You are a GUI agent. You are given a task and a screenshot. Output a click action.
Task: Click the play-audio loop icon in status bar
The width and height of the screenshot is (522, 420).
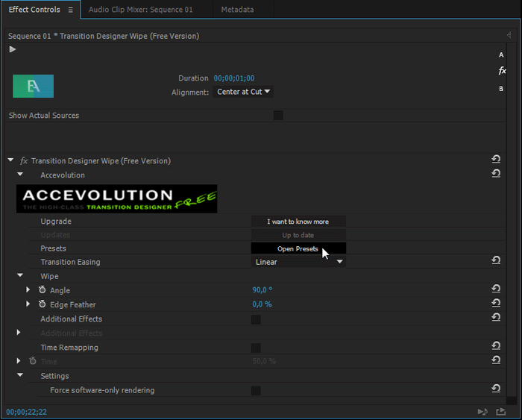tap(482, 412)
